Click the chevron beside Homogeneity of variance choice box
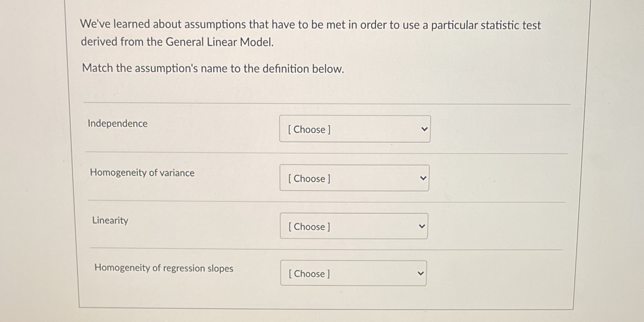 (423, 177)
